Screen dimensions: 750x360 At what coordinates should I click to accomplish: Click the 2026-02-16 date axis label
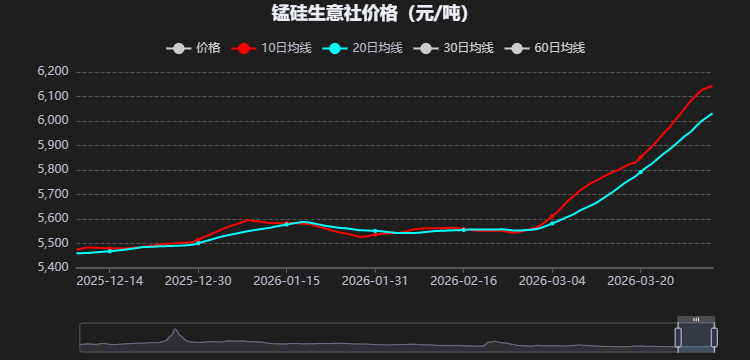pyautogui.click(x=463, y=281)
